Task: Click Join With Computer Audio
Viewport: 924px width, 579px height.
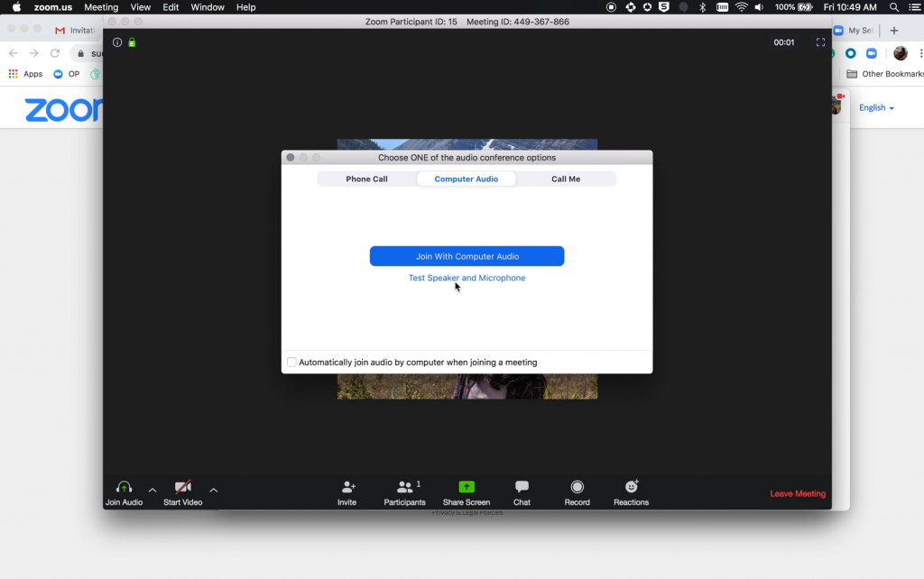Action: coord(467,255)
